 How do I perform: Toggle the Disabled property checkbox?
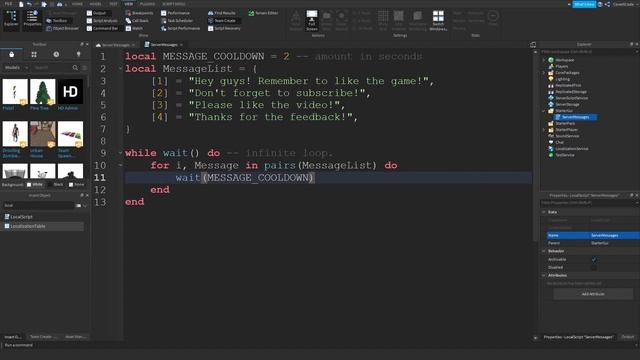[594, 267]
